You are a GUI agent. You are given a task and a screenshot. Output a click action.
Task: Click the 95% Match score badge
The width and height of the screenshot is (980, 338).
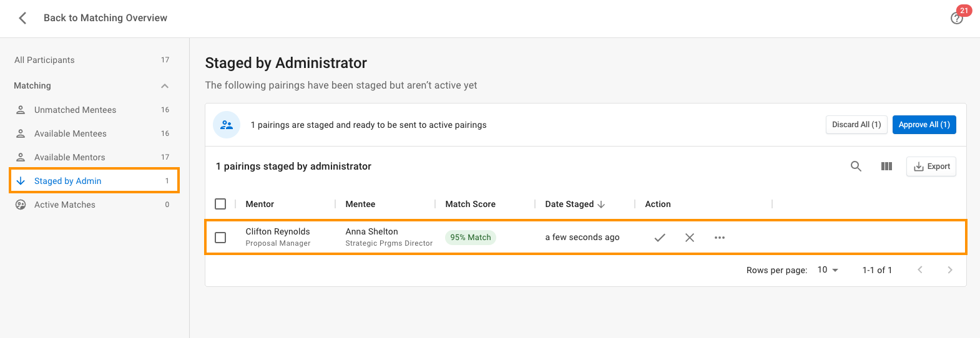(x=471, y=238)
